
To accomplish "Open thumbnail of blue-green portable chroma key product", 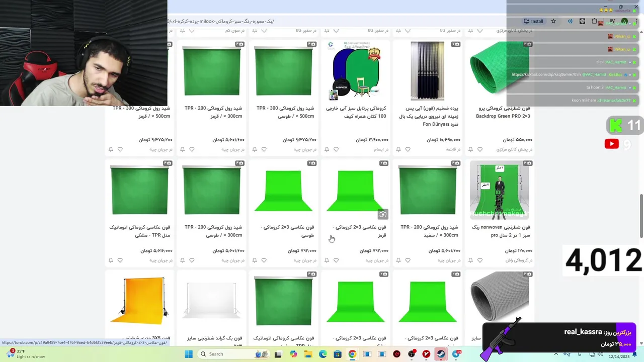I will pyautogui.click(x=356, y=70).
